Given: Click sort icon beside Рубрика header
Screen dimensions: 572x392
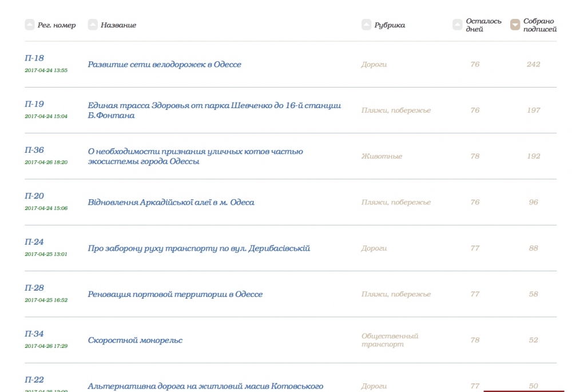Looking at the screenshot, I should [x=367, y=25].
